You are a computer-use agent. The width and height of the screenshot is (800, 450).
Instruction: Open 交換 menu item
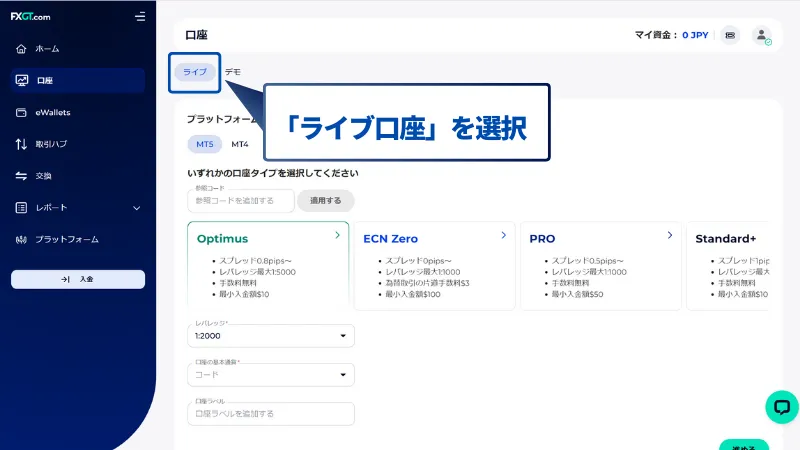pos(43,176)
